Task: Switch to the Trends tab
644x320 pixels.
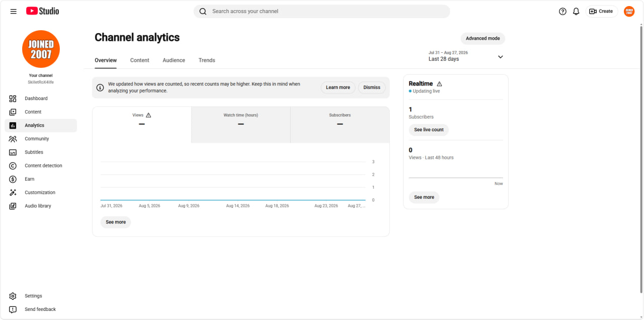Action: click(x=207, y=60)
